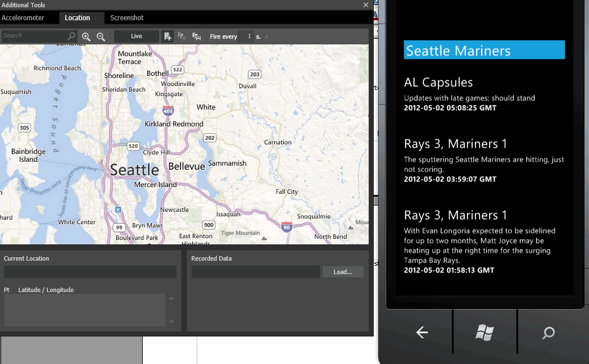Click the Load... recorded data button
The height and width of the screenshot is (364, 589).
click(x=343, y=272)
